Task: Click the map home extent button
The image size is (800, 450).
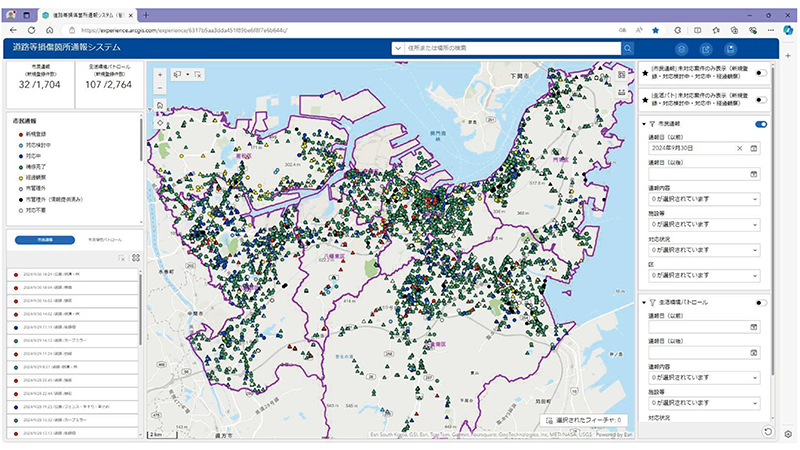Action: click(x=160, y=103)
